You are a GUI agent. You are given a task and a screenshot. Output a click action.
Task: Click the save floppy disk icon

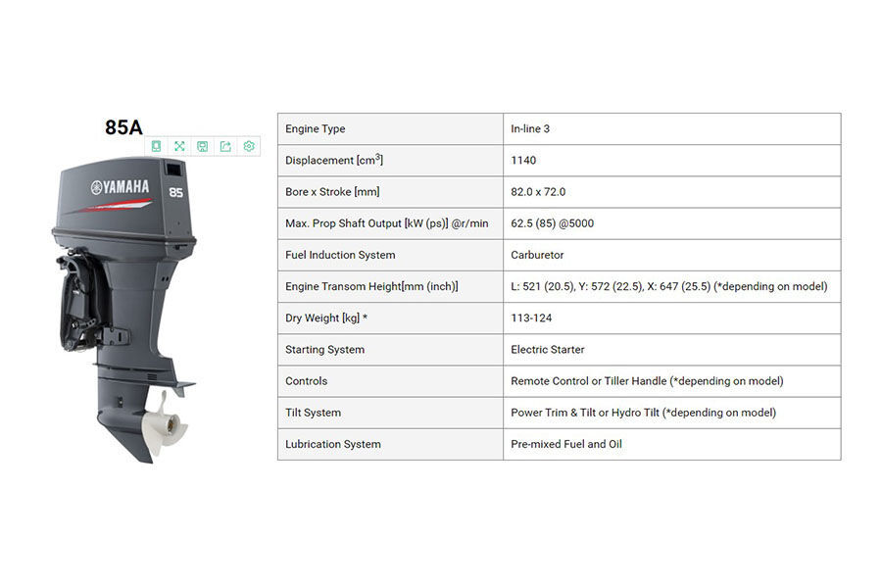[x=202, y=146]
